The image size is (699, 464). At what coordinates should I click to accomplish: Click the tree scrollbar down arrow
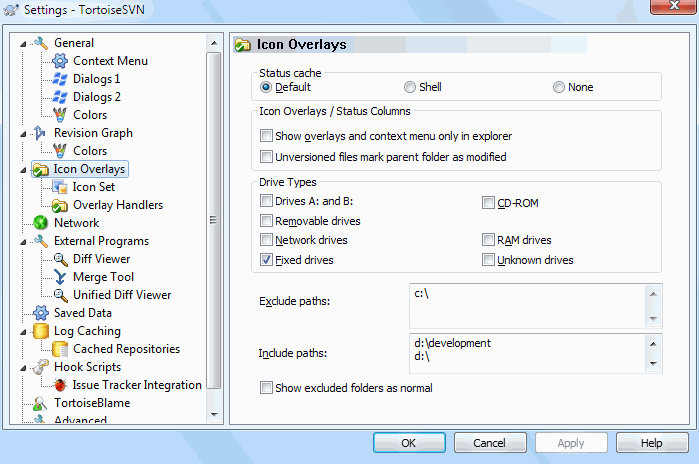pyautogui.click(x=214, y=415)
